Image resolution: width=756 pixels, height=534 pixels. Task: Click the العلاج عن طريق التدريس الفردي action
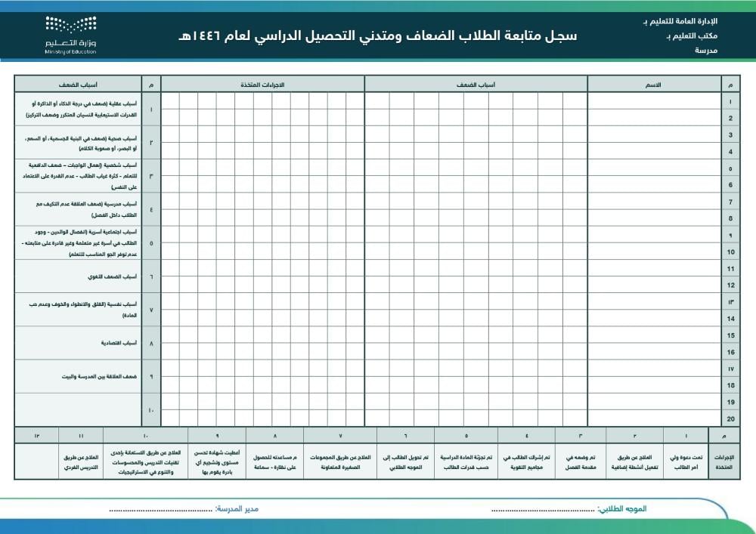pyautogui.click(x=80, y=461)
